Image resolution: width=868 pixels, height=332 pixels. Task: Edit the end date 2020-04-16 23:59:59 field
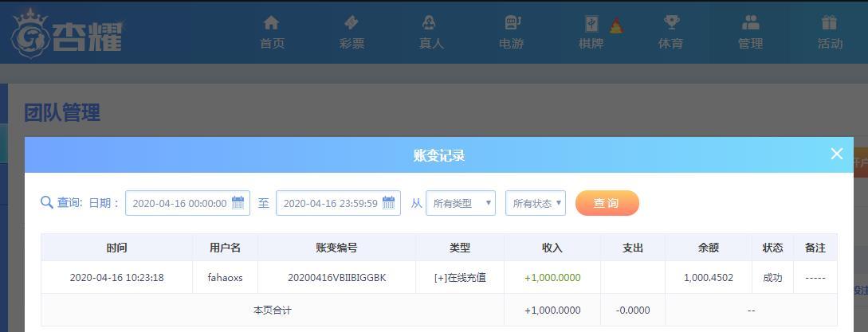tap(338, 203)
